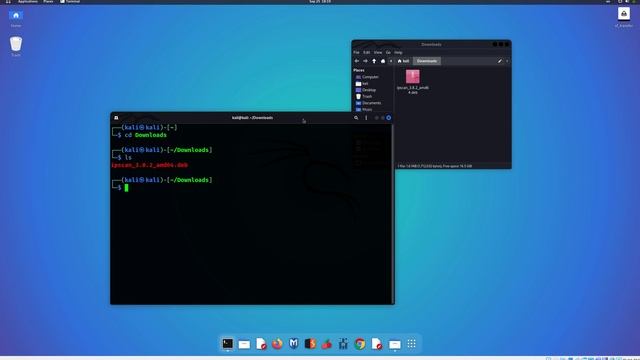Open Music in Places sidebar
This screenshot has height=360, width=640.
click(x=364, y=109)
